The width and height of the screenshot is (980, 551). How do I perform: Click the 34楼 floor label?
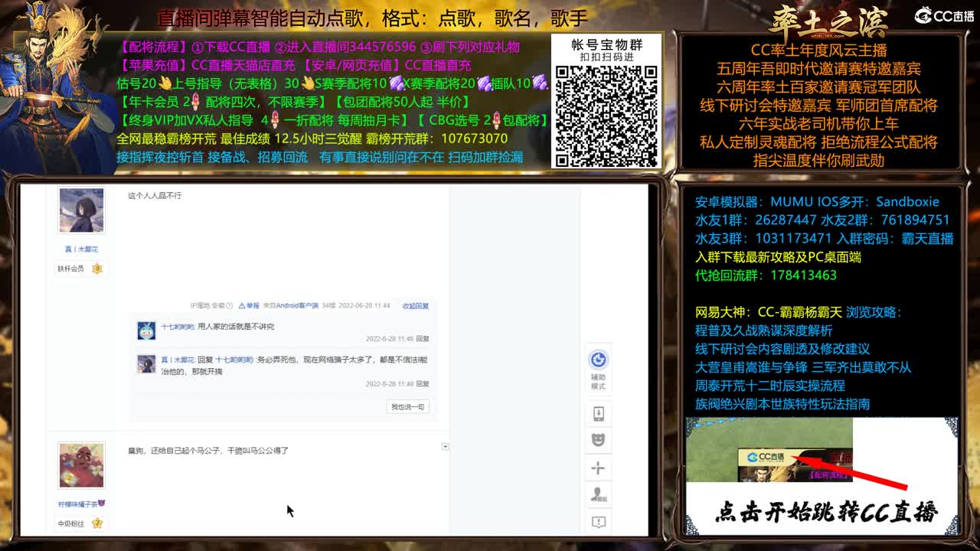point(328,305)
